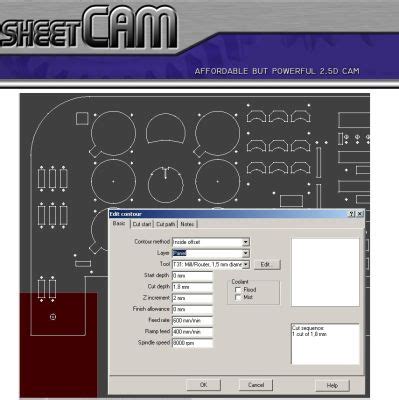This screenshot has width=399, height=400.
Task: Enable Mist coolant checkbox
Action: 238,297
